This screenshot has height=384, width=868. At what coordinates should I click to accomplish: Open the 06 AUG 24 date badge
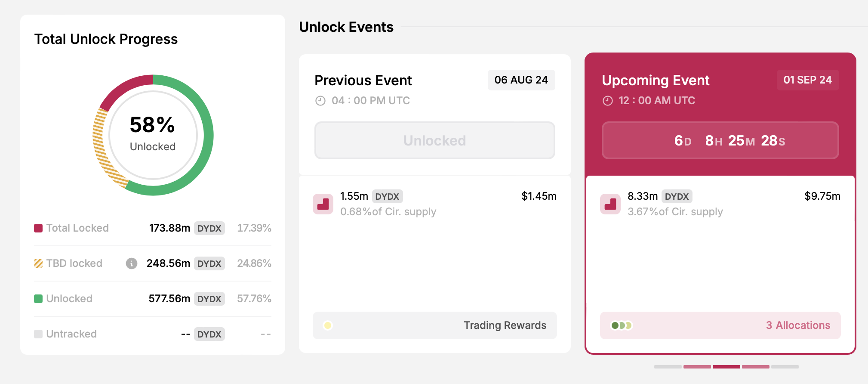point(521,80)
